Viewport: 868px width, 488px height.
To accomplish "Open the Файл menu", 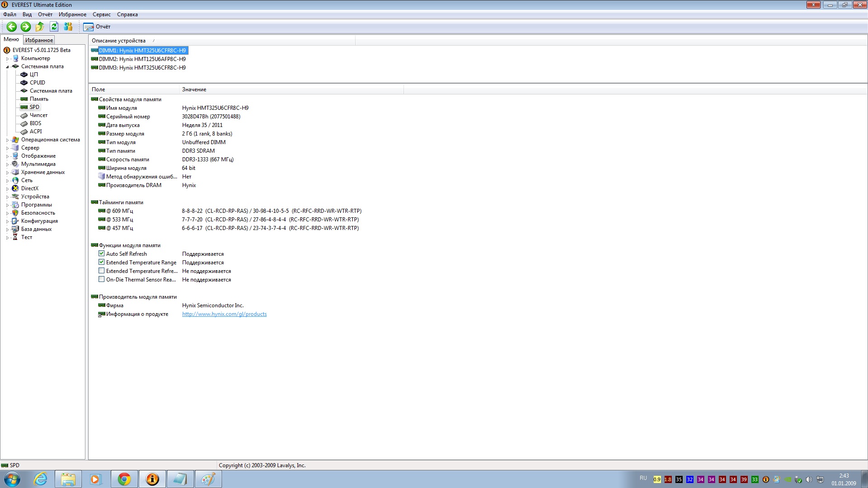I will [x=9, y=14].
